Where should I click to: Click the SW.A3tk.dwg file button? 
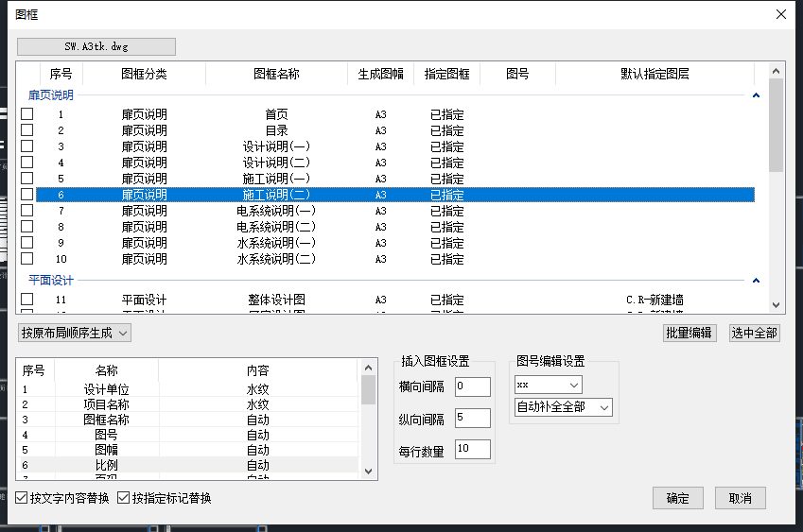[x=96, y=46]
